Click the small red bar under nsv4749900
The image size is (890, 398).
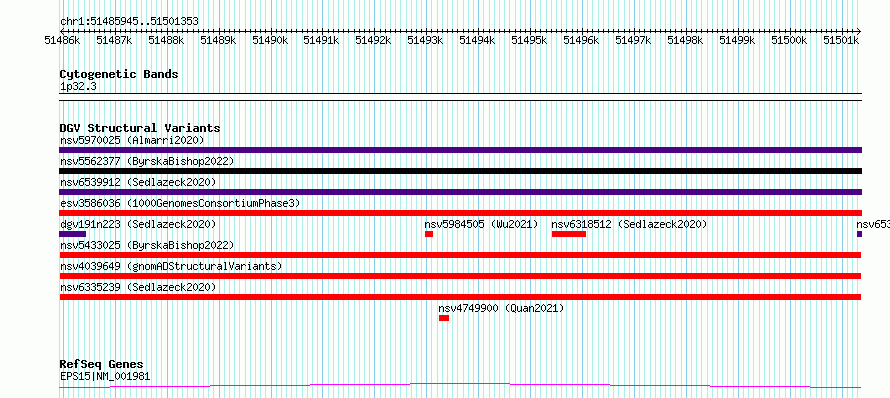click(x=444, y=318)
